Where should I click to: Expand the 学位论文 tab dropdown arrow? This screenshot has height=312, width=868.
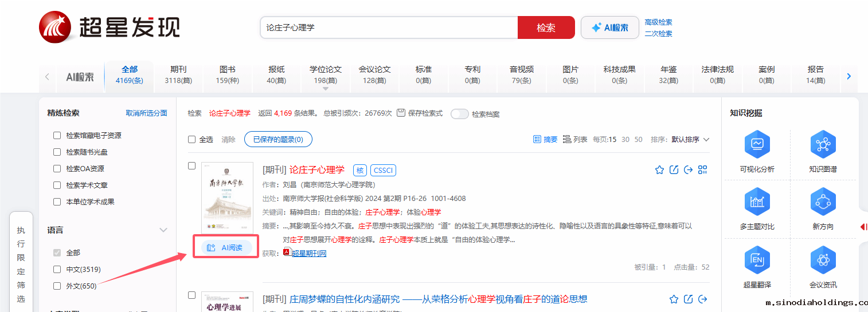[326, 89]
